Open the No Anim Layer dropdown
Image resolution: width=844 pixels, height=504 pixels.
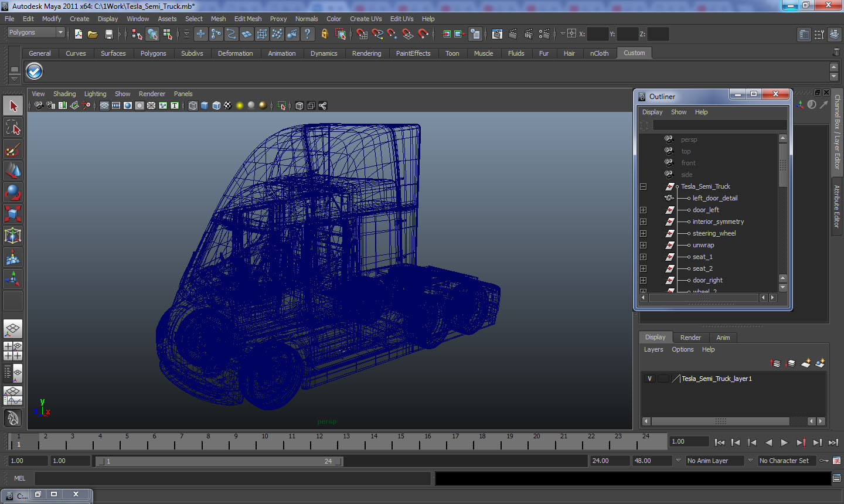tap(715, 461)
